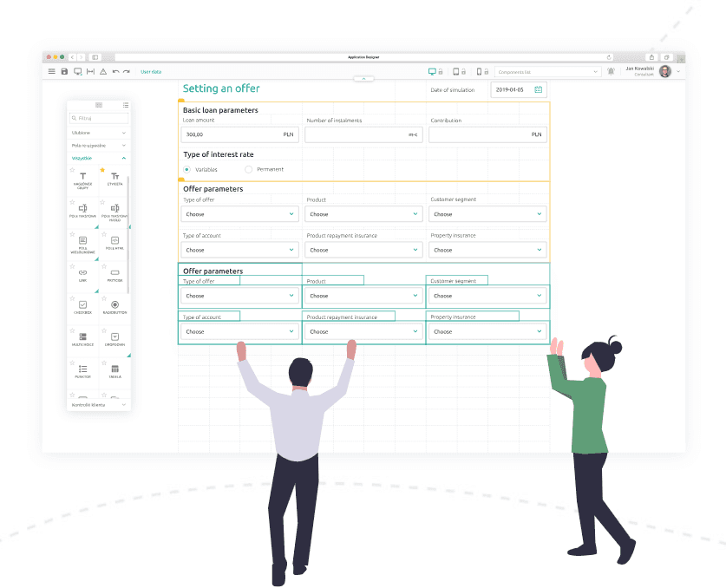This screenshot has width=726, height=588.
Task: Favorite the Tabela component star
Action: coord(104,363)
